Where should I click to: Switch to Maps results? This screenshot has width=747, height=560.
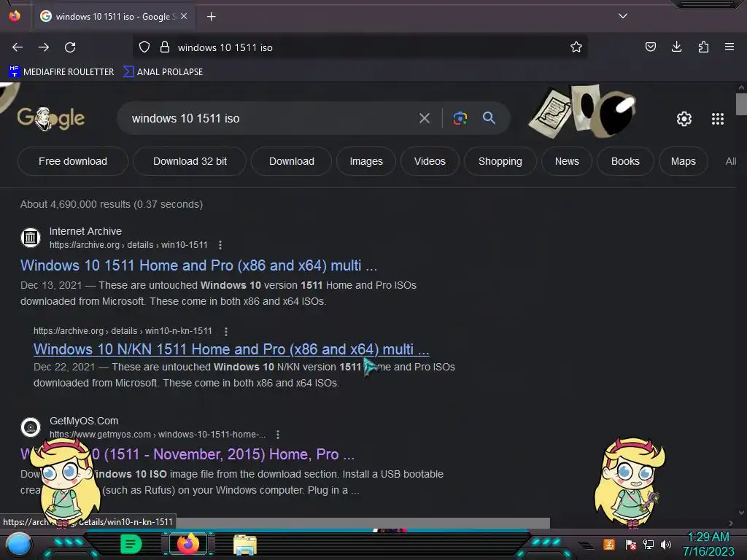[x=683, y=161]
